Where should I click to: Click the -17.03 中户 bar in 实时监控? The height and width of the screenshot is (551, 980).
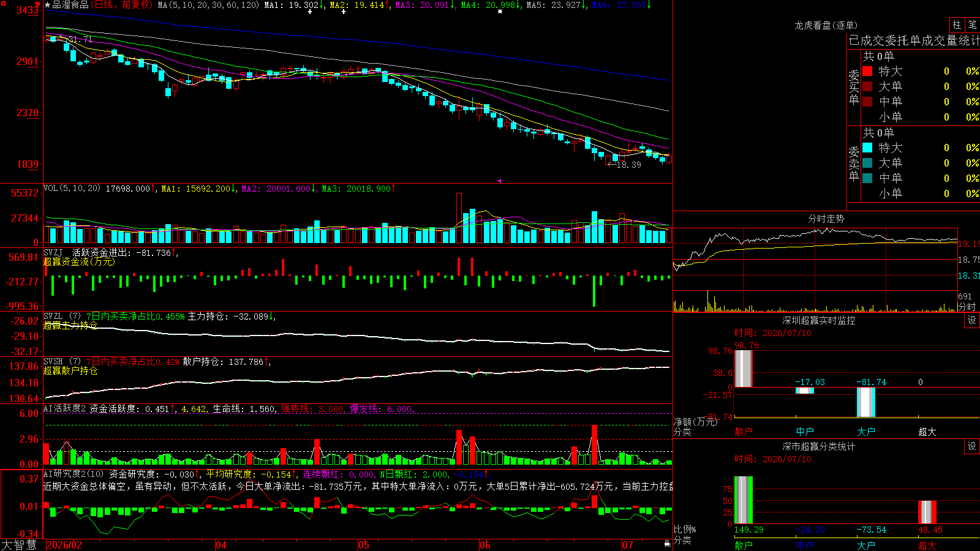click(805, 391)
